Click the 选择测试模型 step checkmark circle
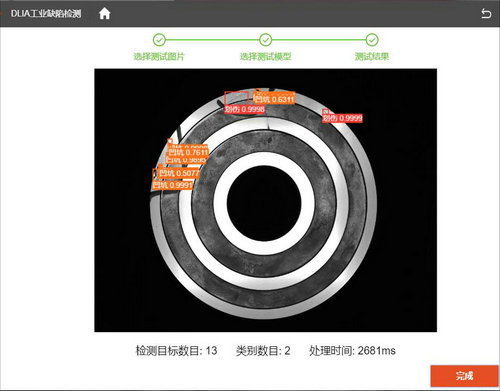The height and width of the screenshot is (391, 500). tap(265, 40)
